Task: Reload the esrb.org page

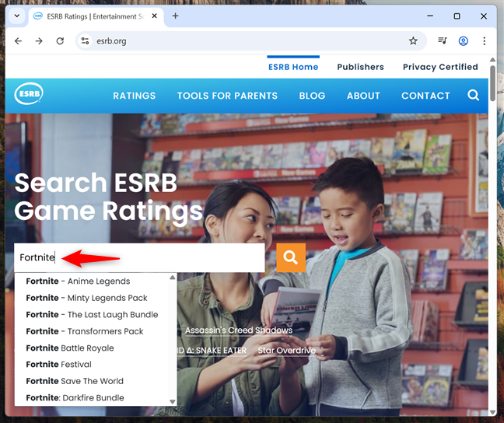Action: 60,40
